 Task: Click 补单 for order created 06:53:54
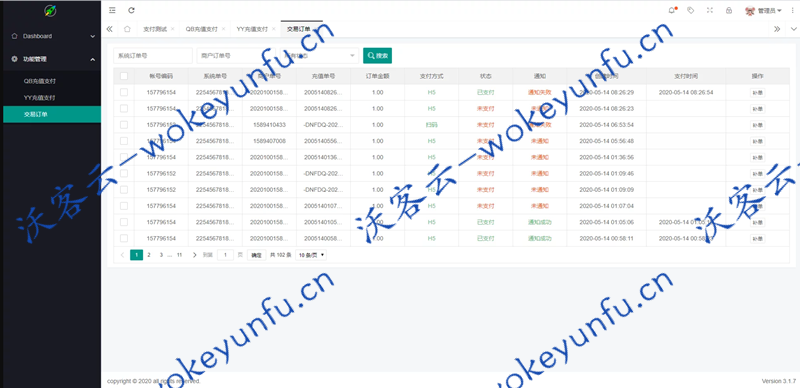(758, 125)
